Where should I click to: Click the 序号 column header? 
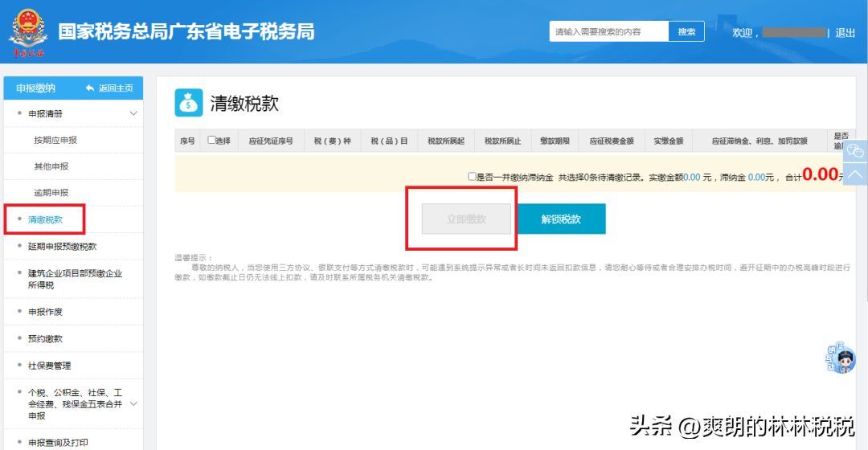[187, 141]
